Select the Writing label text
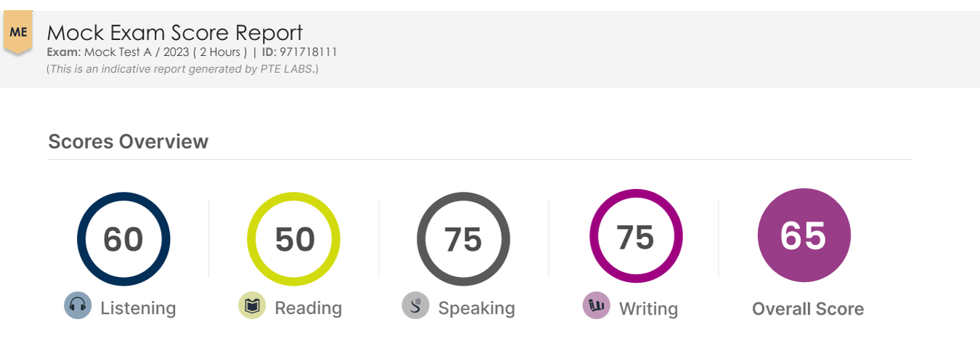 pos(648,308)
